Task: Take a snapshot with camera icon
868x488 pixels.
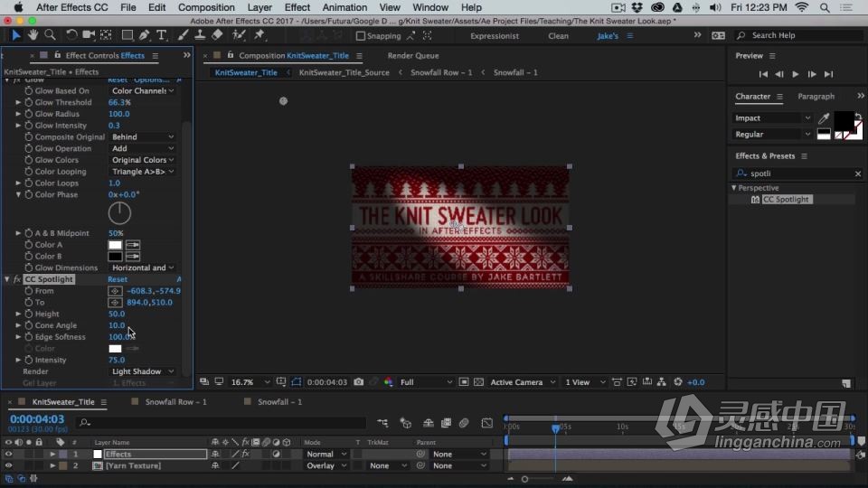Action: (359, 382)
